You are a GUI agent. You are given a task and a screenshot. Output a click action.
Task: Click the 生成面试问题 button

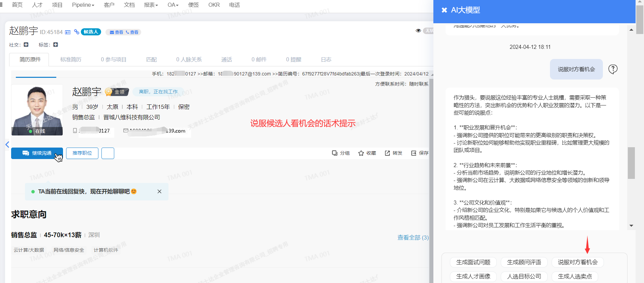[473, 262]
